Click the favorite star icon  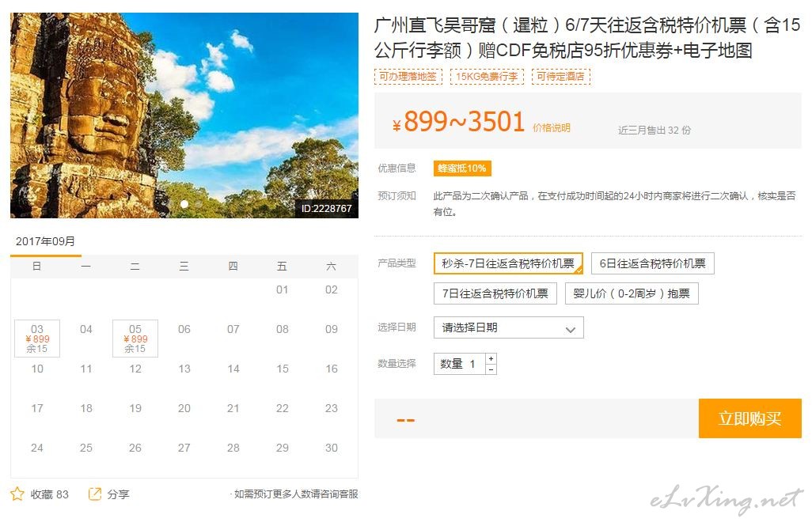(x=17, y=494)
